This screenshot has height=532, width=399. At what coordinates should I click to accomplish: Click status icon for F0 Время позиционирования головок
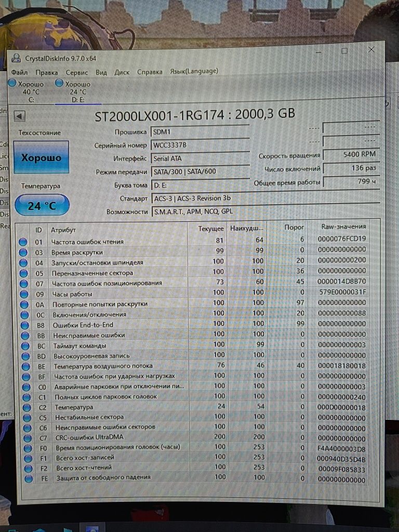click(x=28, y=448)
